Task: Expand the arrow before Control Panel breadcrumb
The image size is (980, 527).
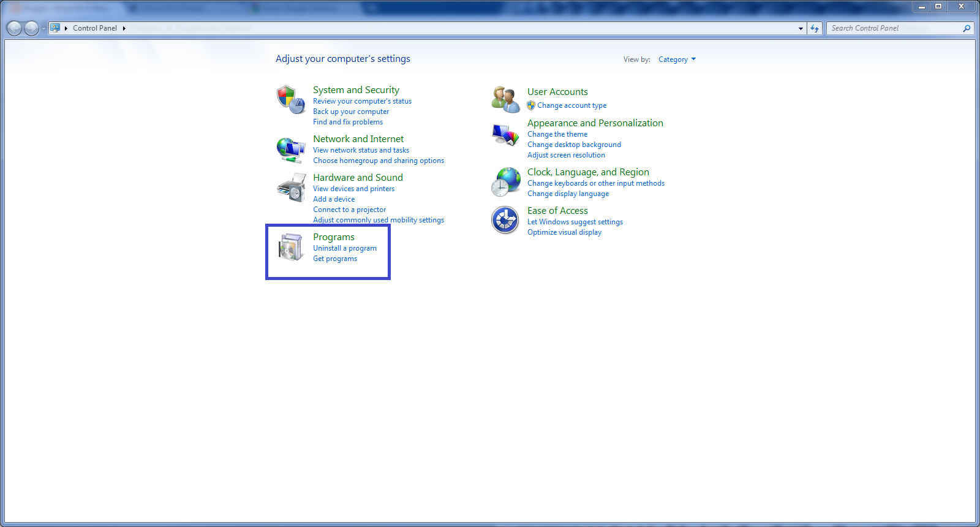Action: tap(66, 28)
